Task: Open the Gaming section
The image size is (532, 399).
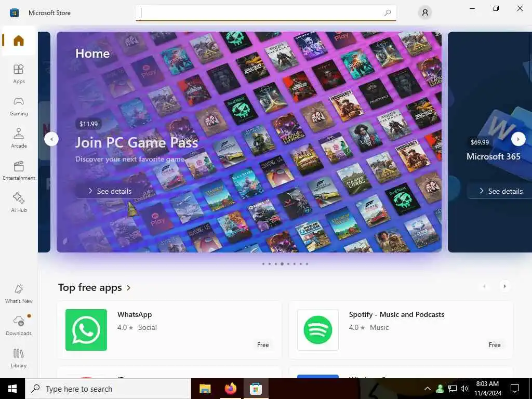Action: pyautogui.click(x=19, y=106)
